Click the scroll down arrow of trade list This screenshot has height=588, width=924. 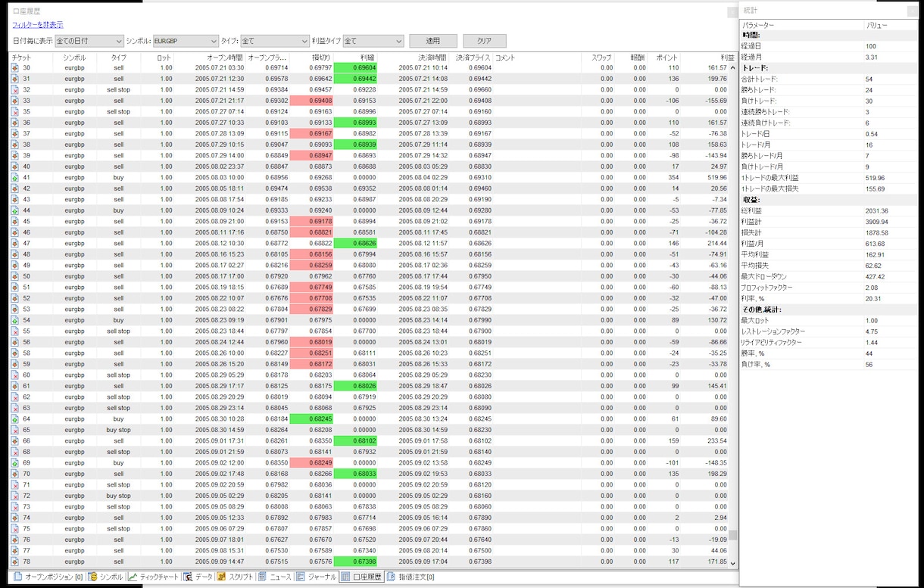pyautogui.click(x=732, y=563)
